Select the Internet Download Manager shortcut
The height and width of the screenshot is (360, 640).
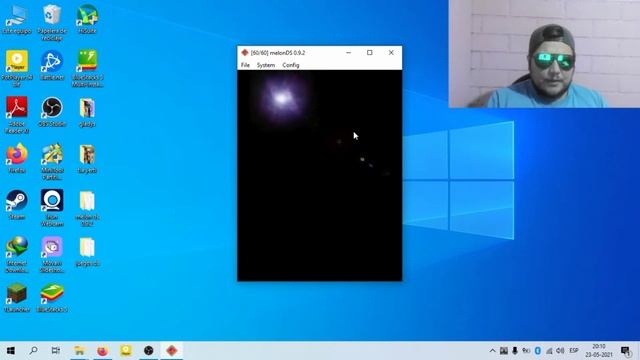[17, 254]
